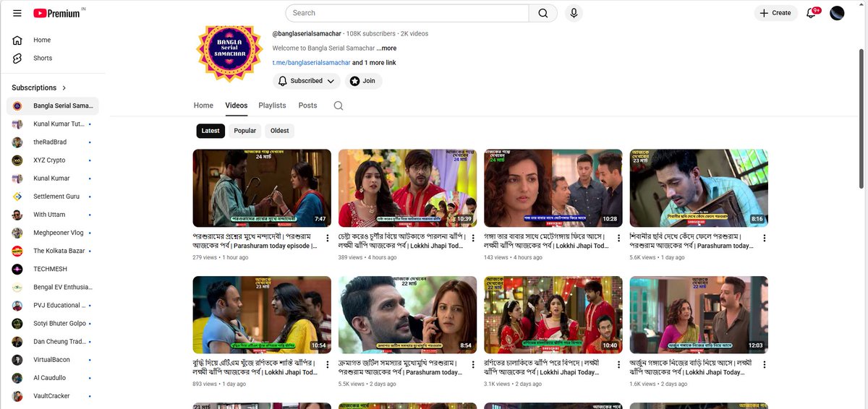Open VaultCracker subscription

pos(52,396)
